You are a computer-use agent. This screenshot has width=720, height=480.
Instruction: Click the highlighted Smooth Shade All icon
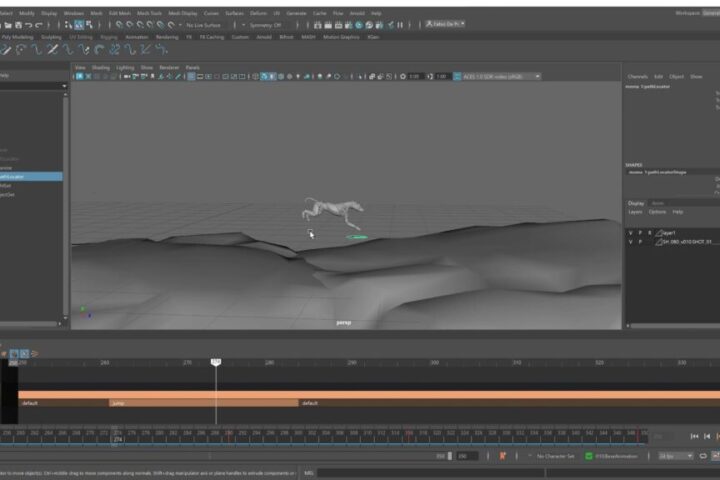pyautogui.click(x=264, y=76)
